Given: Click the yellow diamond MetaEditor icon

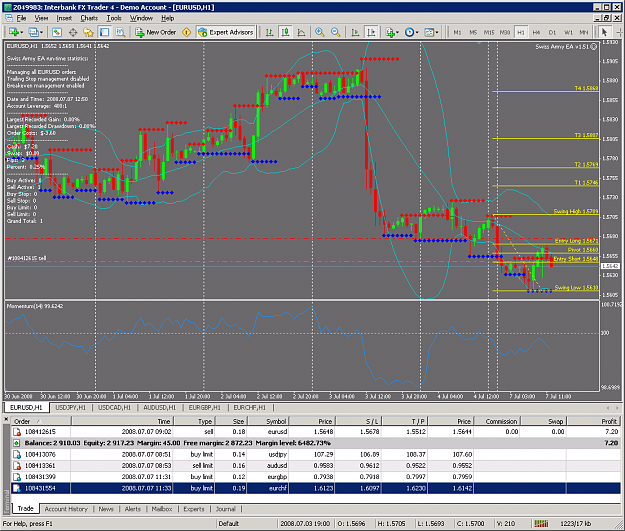Looking at the screenshot, I should click(186, 32).
